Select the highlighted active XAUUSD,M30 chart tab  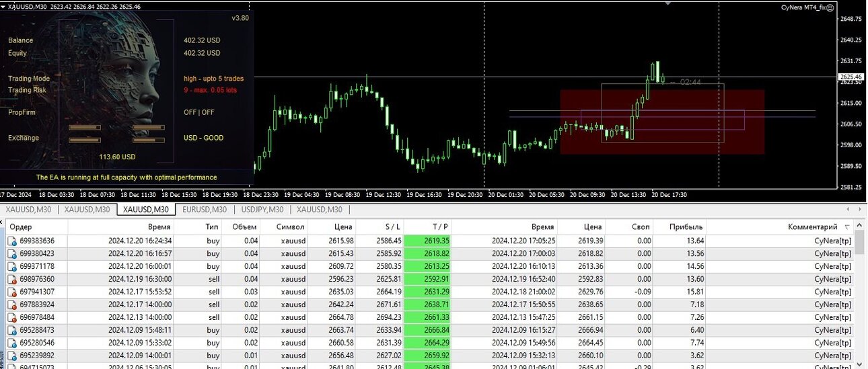click(x=145, y=209)
